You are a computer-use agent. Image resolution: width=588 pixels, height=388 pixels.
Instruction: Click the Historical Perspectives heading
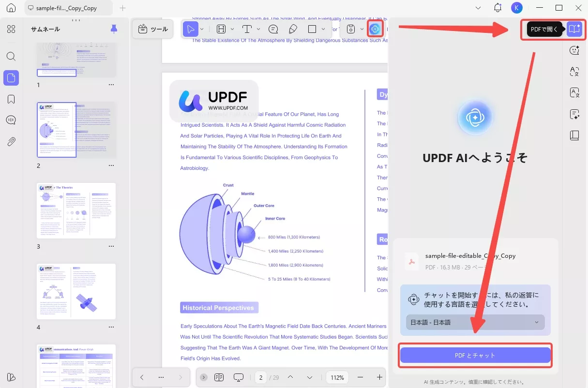pyautogui.click(x=218, y=308)
